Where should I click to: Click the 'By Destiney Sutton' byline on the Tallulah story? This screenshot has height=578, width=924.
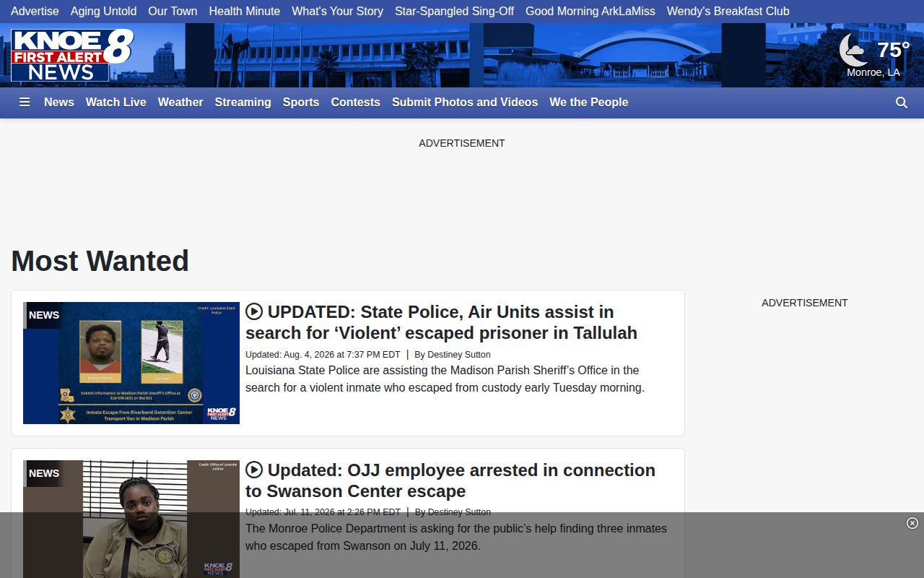tap(453, 355)
